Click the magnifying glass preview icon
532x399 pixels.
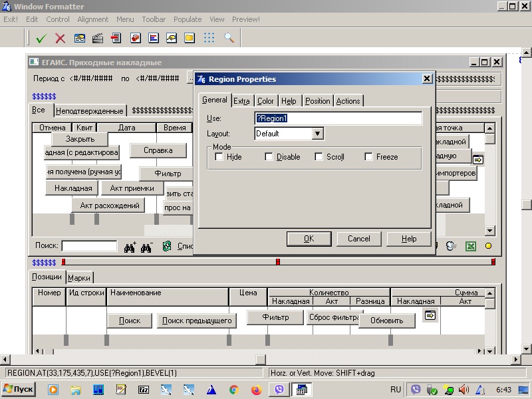(229, 38)
